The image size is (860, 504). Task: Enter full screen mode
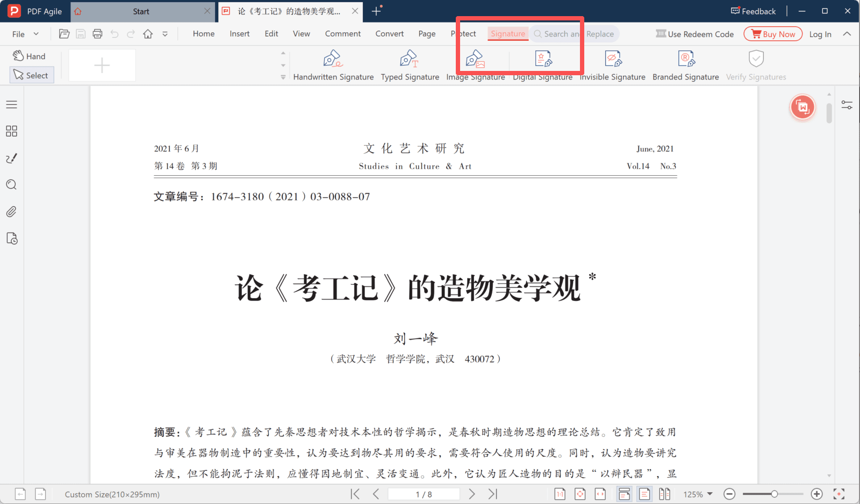[x=839, y=494]
